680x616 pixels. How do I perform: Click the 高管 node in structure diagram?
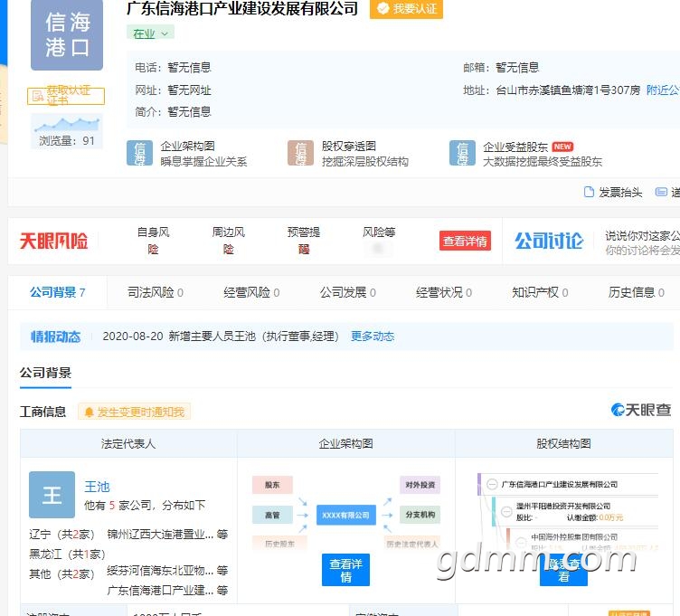tap(272, 515)
